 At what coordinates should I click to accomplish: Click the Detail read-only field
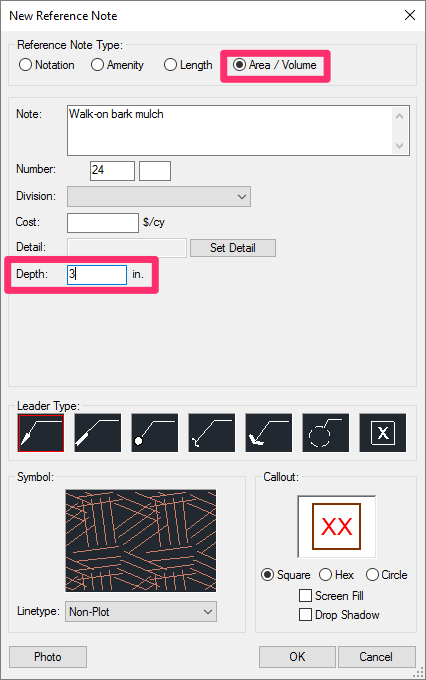(x=127, y=248)
